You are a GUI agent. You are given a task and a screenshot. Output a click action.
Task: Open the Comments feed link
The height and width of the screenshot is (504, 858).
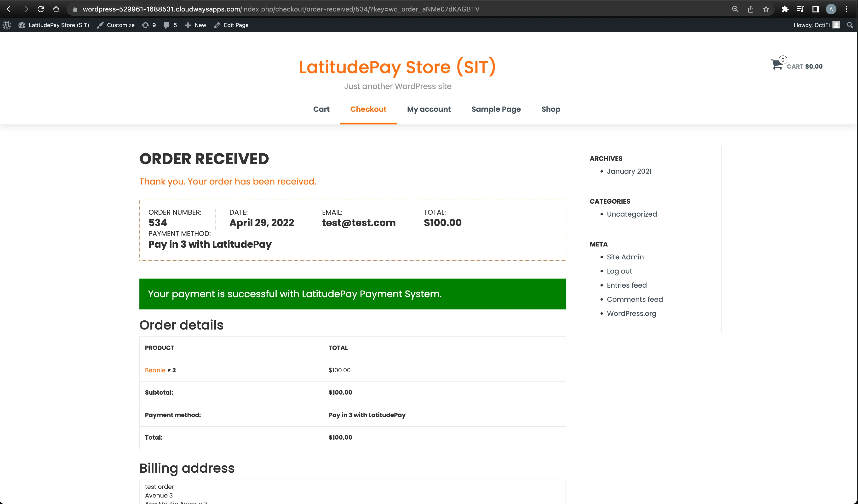click(x=635, y=299)
